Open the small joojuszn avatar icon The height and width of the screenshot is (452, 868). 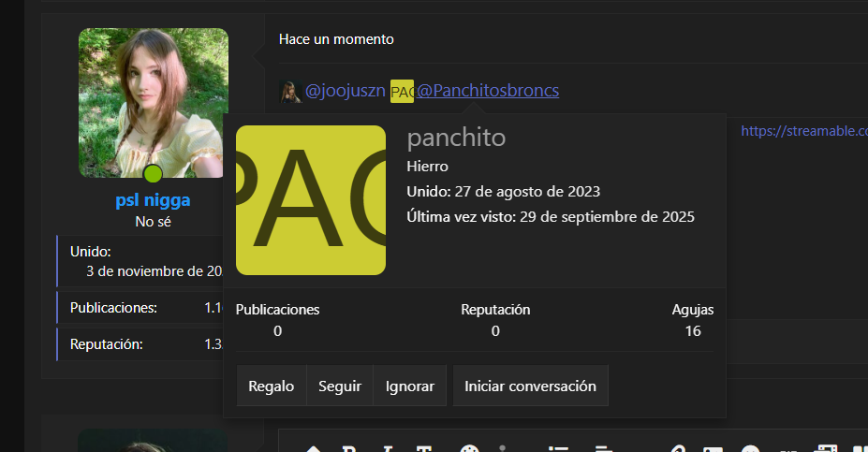coord(291,92)
